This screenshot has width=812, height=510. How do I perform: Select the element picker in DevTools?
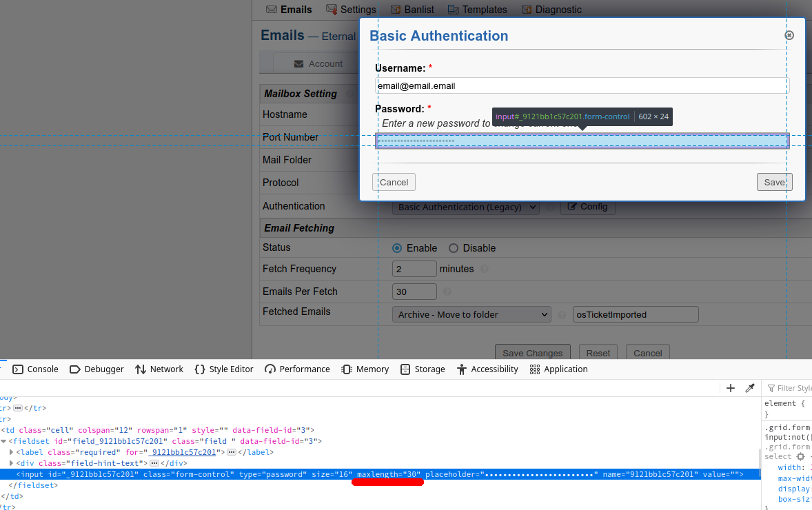tap(750, 388)
